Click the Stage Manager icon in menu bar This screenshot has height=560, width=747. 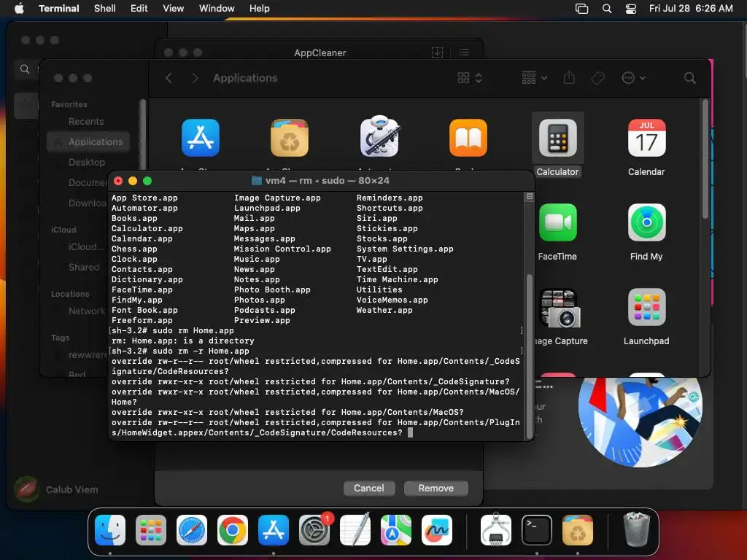[581, 8]
